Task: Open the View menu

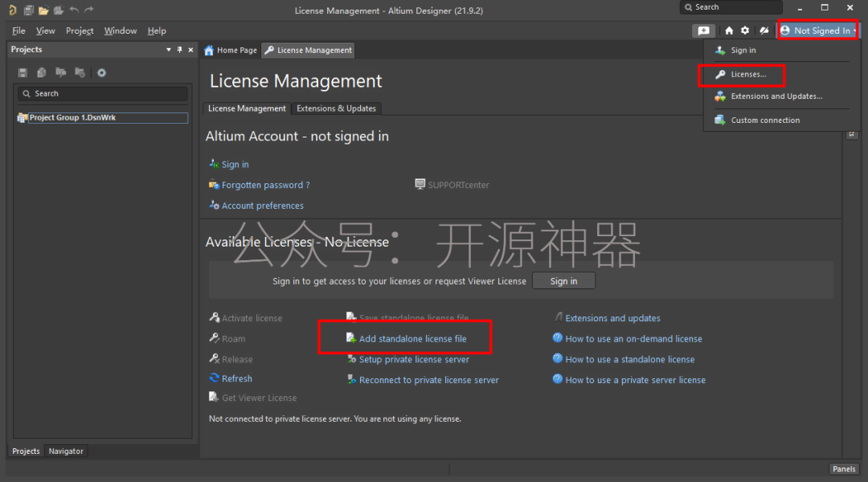Action: [x=45, y=31]
